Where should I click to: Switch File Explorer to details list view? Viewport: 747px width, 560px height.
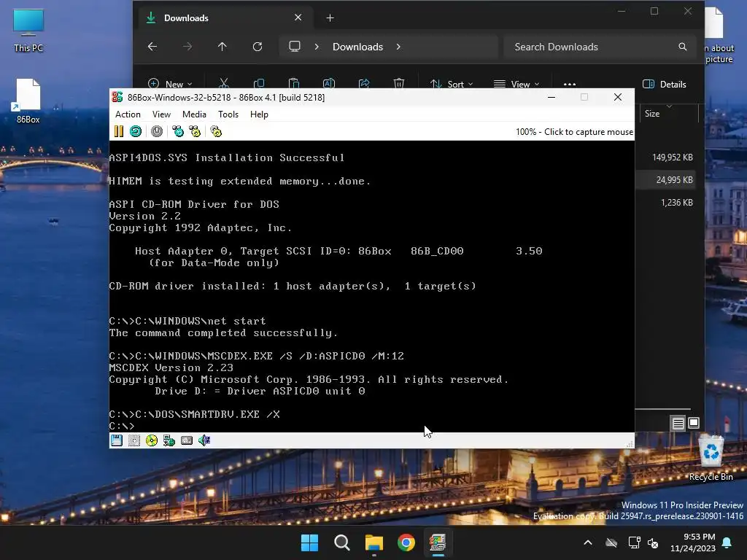pos(678,423)
